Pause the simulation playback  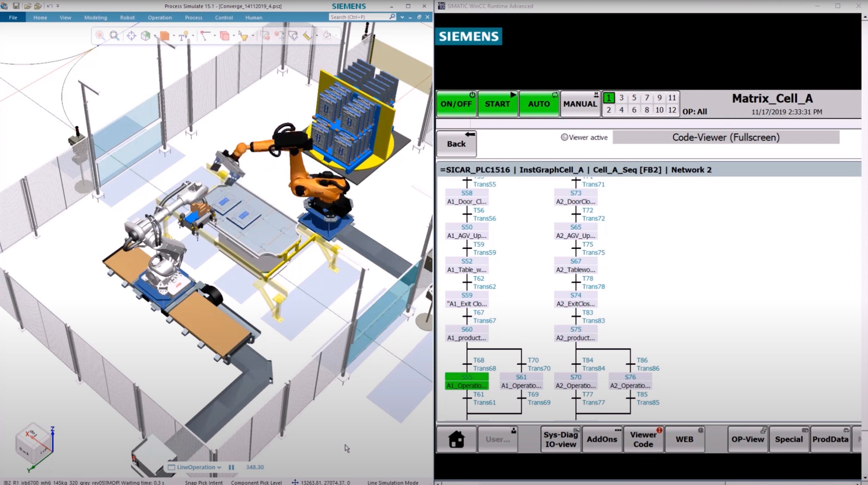pos(231,467)
